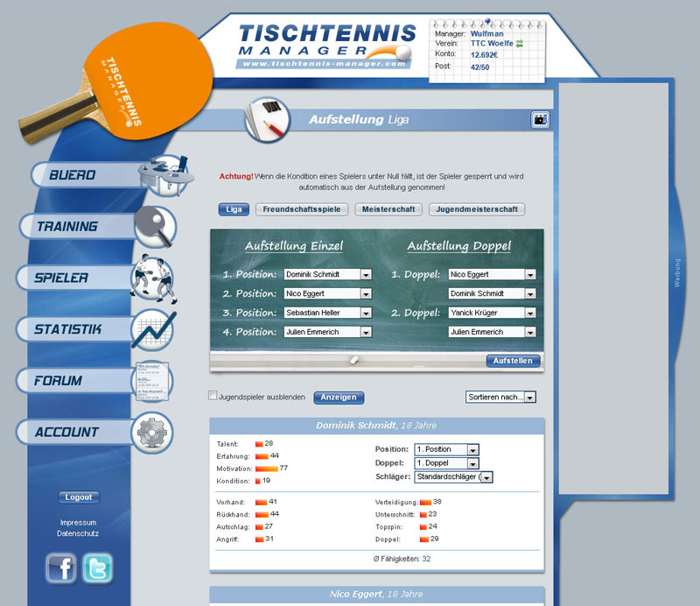
Task: Select the Jugendmeisterschaft tab
Action: tap(477, 209)
